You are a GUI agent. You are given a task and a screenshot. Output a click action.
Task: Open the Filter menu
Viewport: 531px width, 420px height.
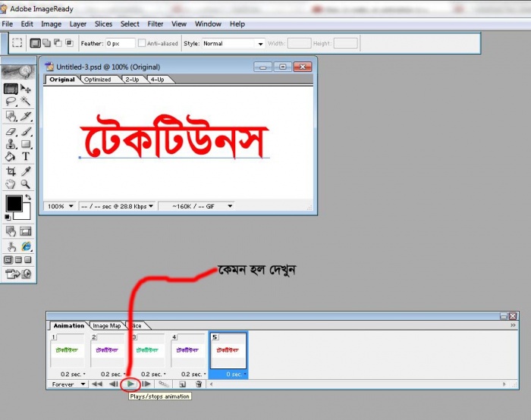pos(155,24)
